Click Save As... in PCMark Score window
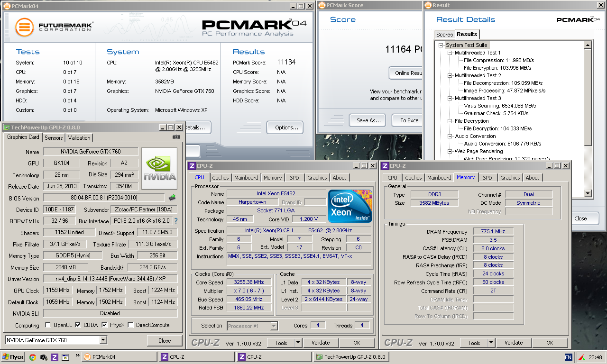 (368, 120)
